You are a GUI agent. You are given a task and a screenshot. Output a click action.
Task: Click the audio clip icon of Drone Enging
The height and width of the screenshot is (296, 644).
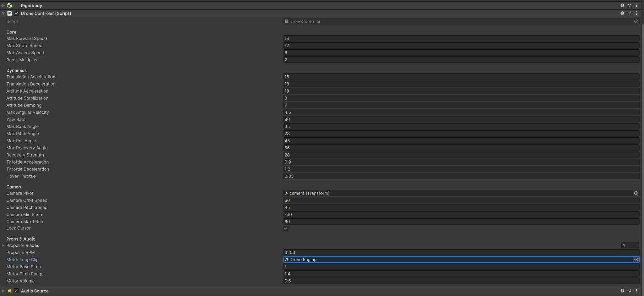287,259
